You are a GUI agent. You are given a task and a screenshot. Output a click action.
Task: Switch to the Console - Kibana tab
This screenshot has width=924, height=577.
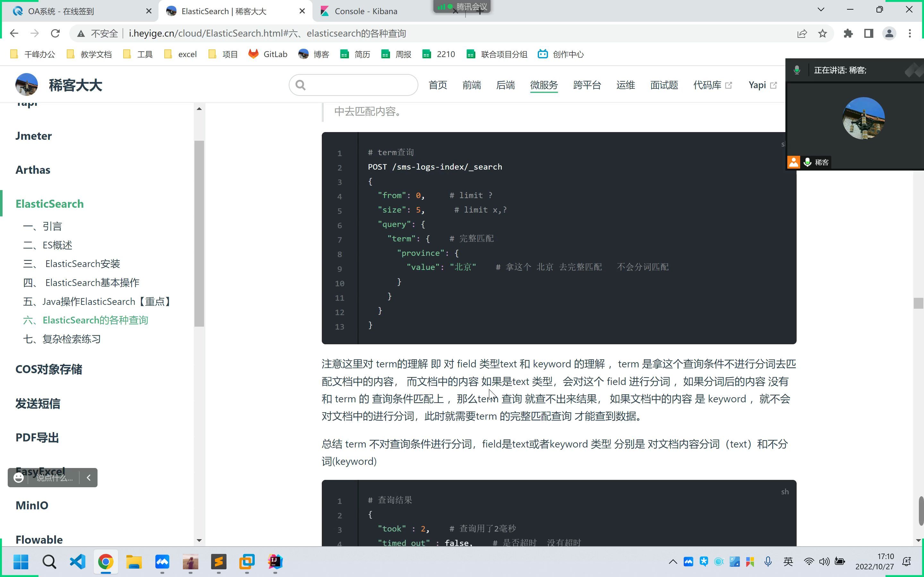point(365,11)
